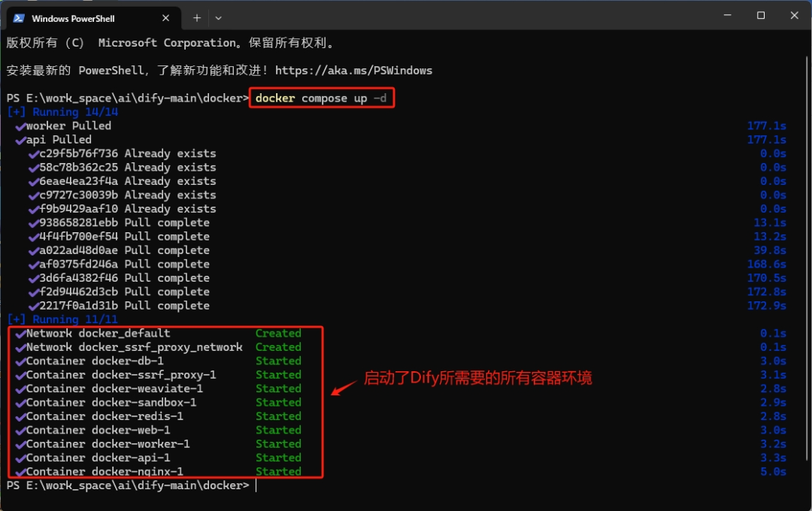Click the PowerShell icon in the tab
The height and width of the screenshot is (511, 812).
[x=19, y=18]
